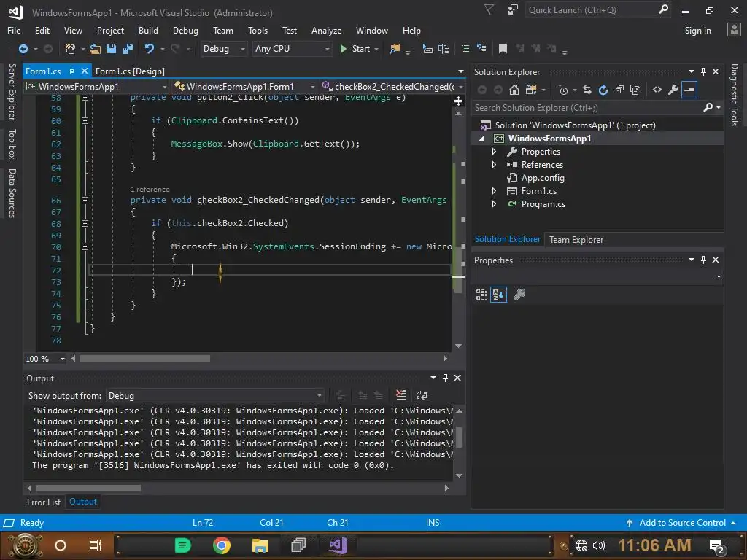Click Add to Source Control in status bar
Viewport: 747px width, 560px height.
tap(682, 523)
